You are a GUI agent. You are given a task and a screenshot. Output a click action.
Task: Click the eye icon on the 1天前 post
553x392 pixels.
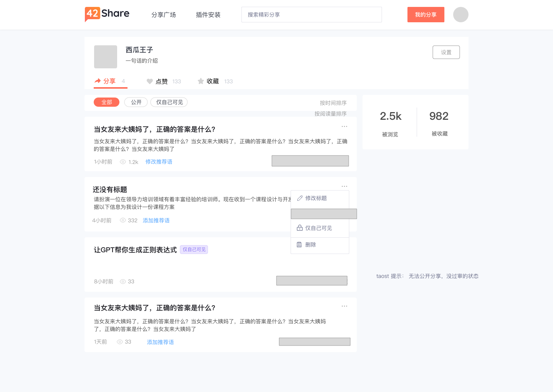pyautogui.click(x=120, y=342)
